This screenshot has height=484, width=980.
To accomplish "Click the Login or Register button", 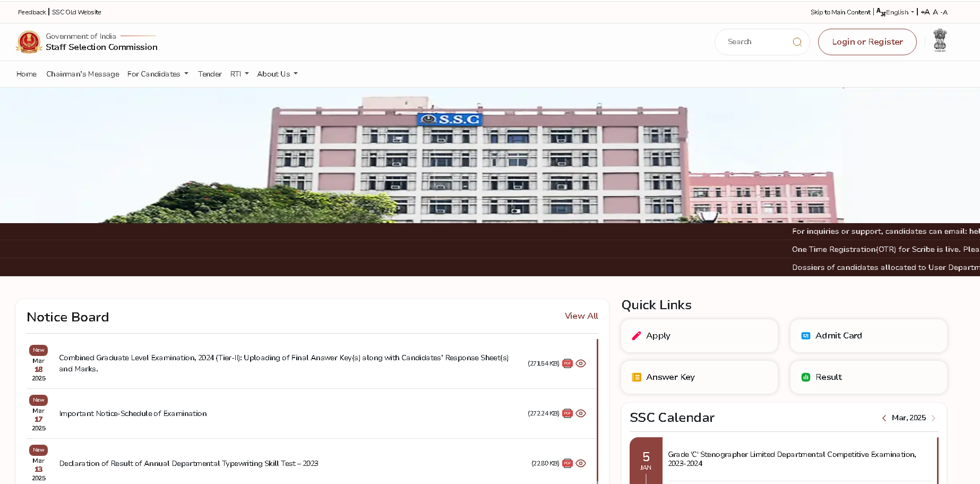I will tap(867, 42).
